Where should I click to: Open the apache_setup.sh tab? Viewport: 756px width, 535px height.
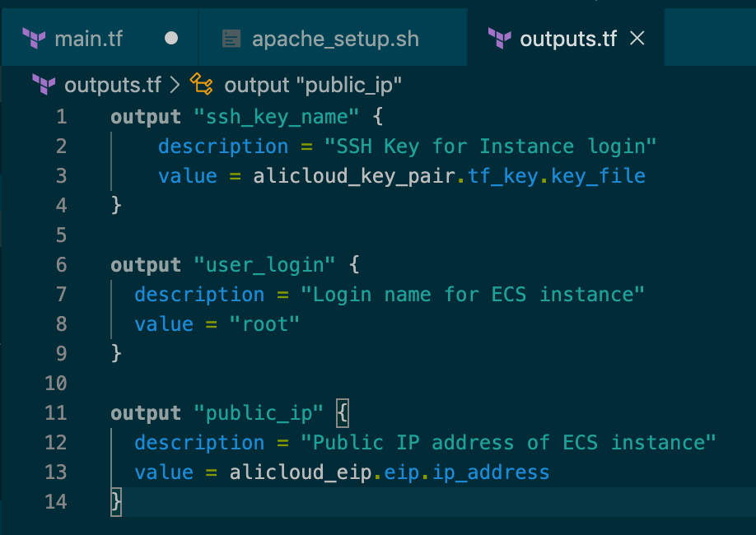(334, 39)
